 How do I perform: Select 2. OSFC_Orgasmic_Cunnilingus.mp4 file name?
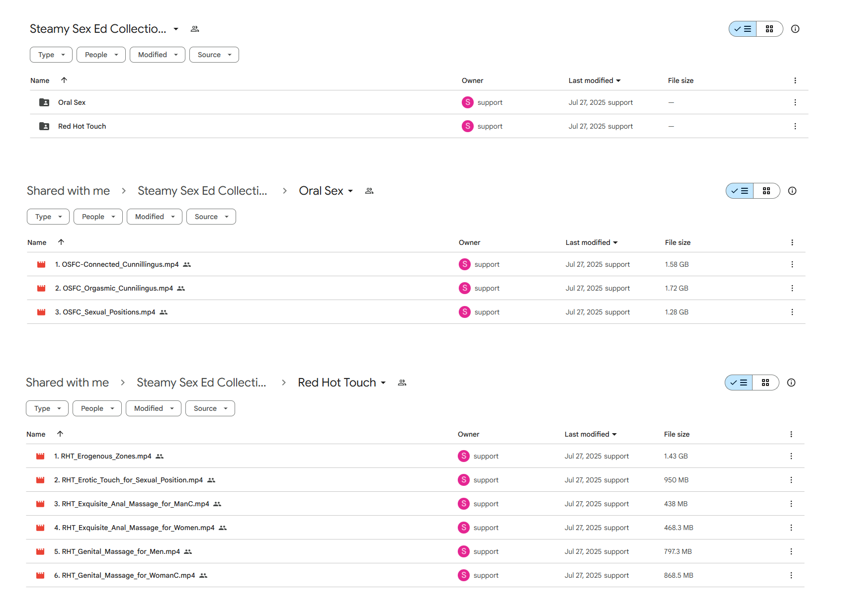[114, 288]
